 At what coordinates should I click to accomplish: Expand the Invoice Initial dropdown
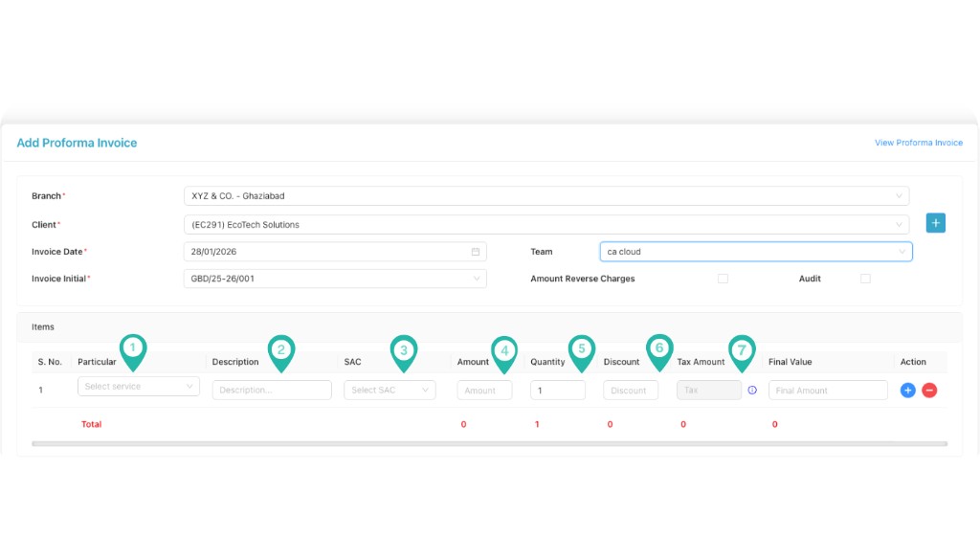pos(334,279)
